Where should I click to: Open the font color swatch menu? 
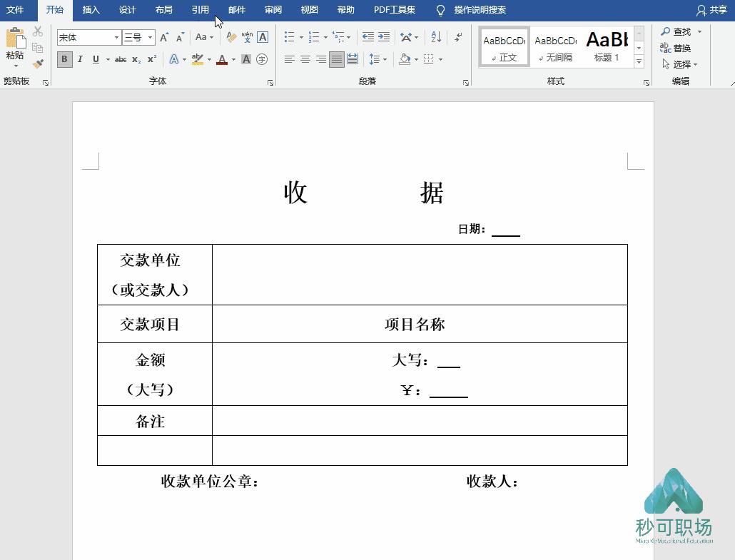(233, 58)
